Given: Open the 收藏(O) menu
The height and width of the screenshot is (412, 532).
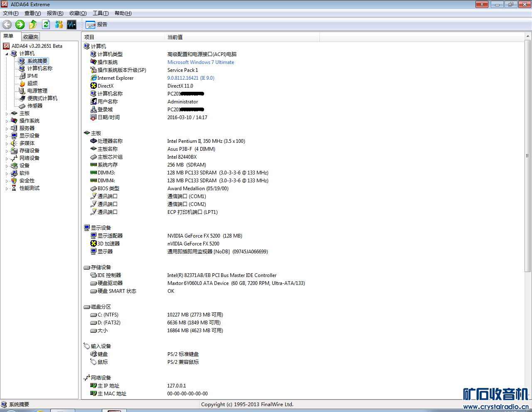Looking at the screenshot, I should click(x=78, y=13).
